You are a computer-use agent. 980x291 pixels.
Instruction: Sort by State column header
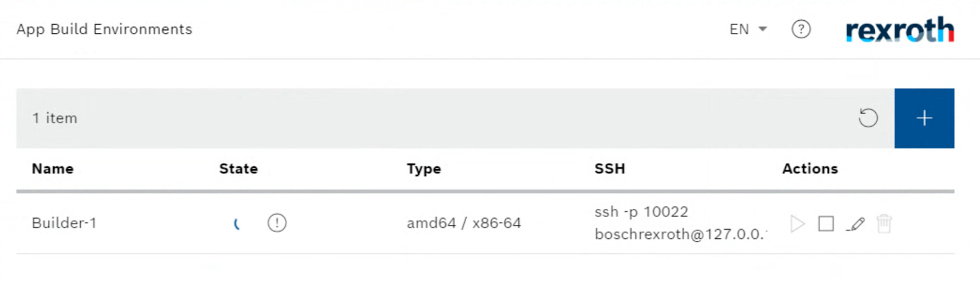pyautogui.click(x=238, y=168)
